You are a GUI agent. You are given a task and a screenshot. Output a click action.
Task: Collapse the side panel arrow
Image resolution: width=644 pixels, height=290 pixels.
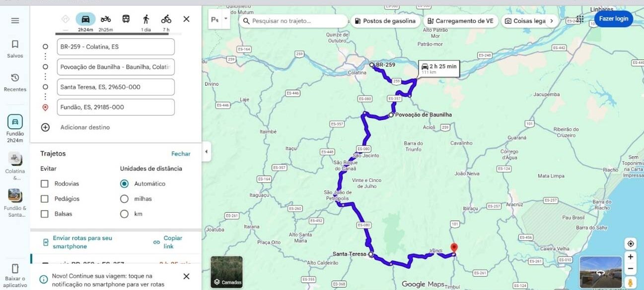(x=206, y=152)
